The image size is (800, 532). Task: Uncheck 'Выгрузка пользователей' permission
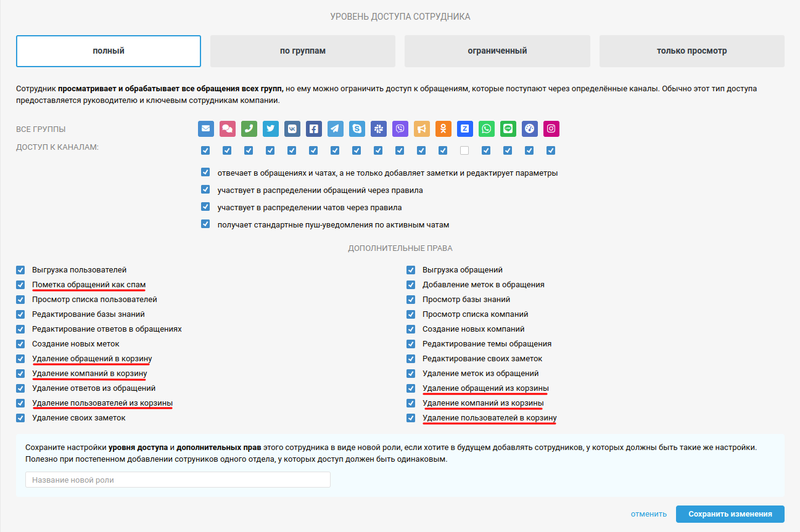[x=20, y=270]
